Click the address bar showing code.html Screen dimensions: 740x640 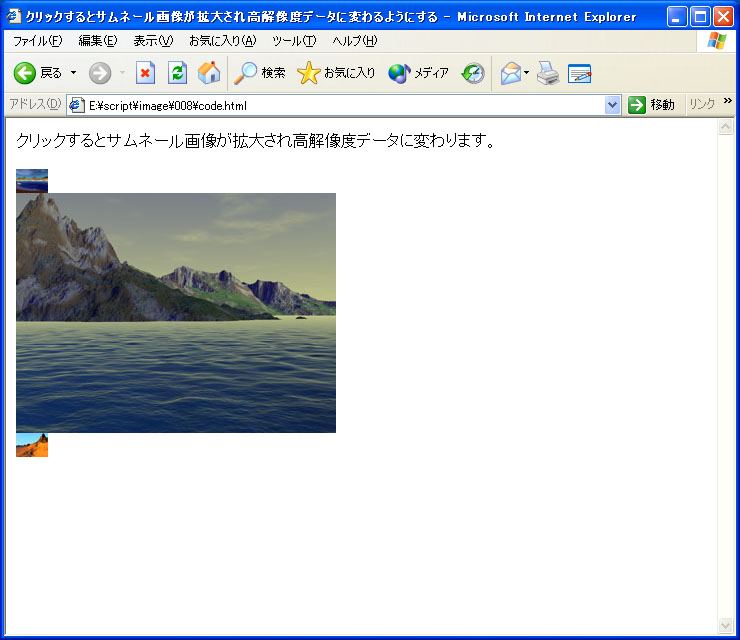point(344,105)
